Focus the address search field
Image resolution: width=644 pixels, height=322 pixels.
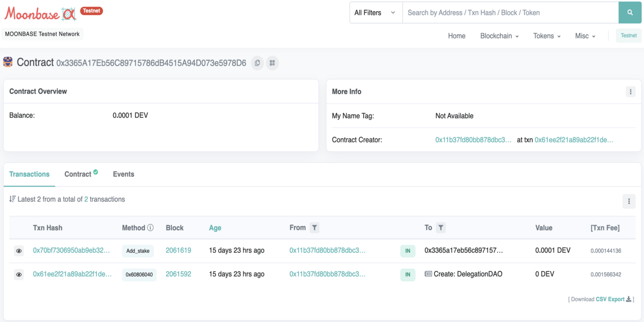pyautogui.click(x=510, y=13)
